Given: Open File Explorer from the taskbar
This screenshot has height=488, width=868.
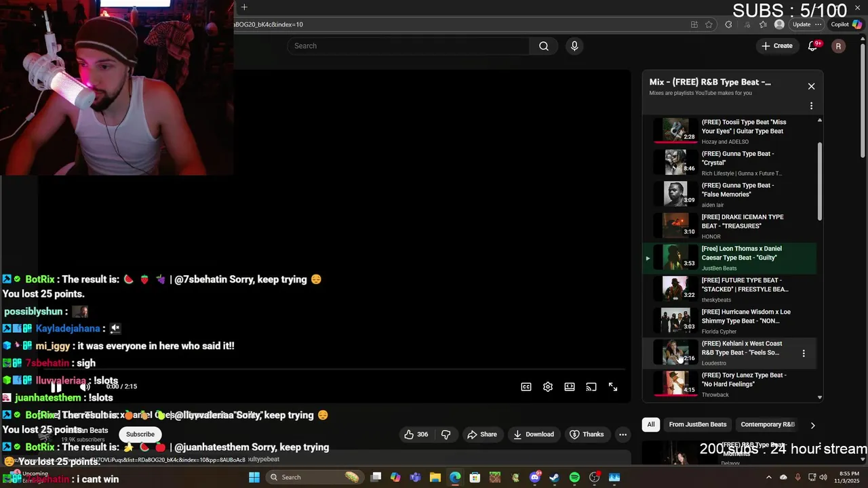Looking at the screenshot, I should 435,477.
